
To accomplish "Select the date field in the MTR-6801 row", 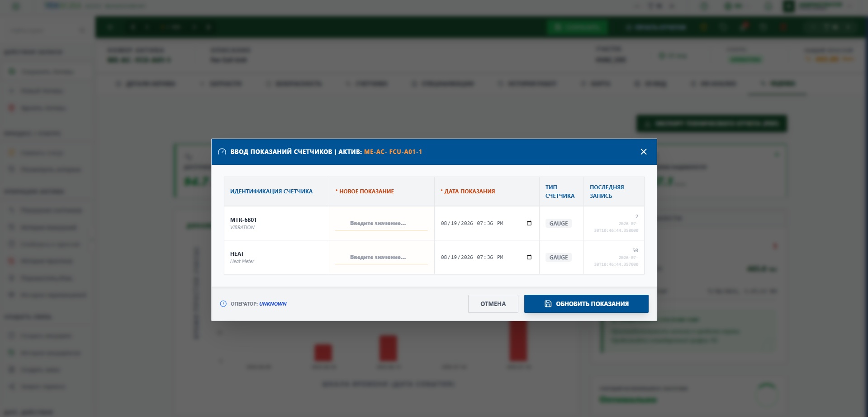I will (x=487, y=223).
